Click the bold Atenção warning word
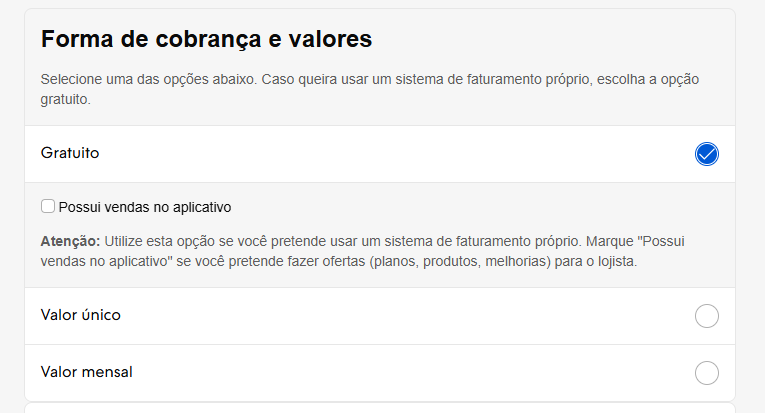 point(70,242)
